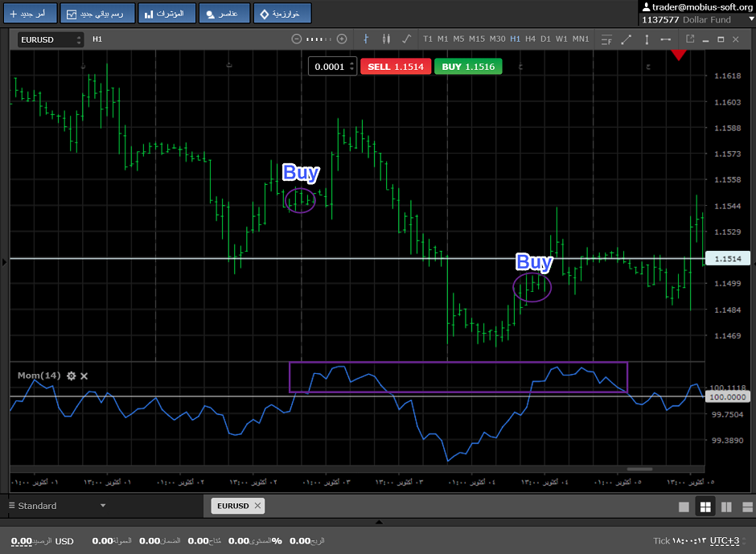Click the Tick time readout
Image resolution: width=756 pixels, height=554 pixels.
pos(680,541)
